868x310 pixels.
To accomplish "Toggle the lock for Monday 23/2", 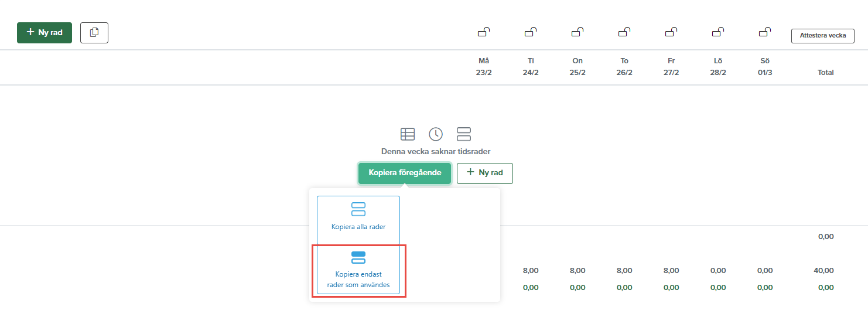I will (x=483, y=32).
